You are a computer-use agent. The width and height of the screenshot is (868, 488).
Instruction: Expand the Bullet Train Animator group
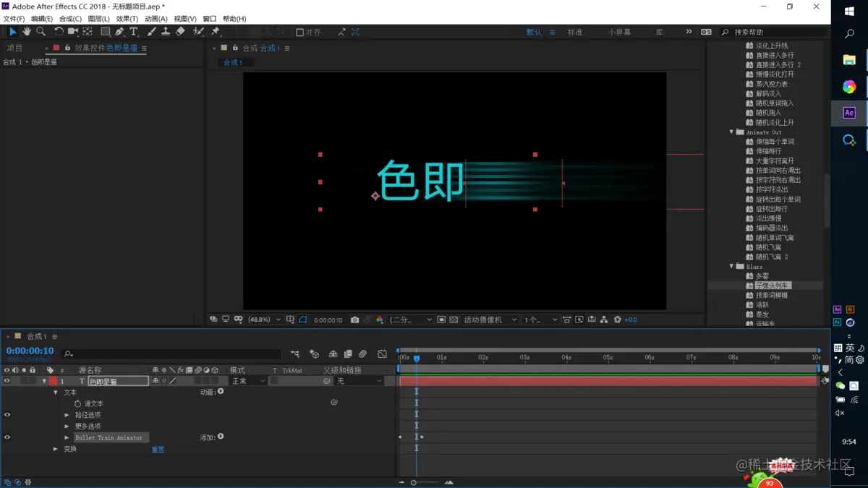tap(67, 437)
